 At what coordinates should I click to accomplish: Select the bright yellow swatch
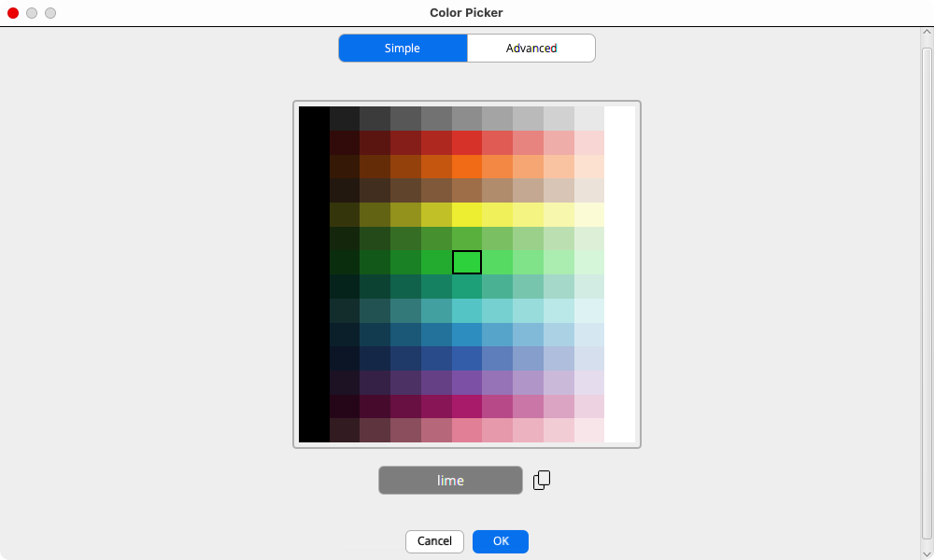pos(467,215)
